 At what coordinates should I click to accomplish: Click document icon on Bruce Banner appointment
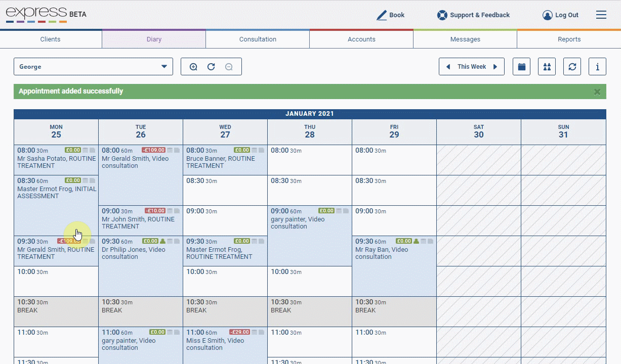tap(261, 150)
